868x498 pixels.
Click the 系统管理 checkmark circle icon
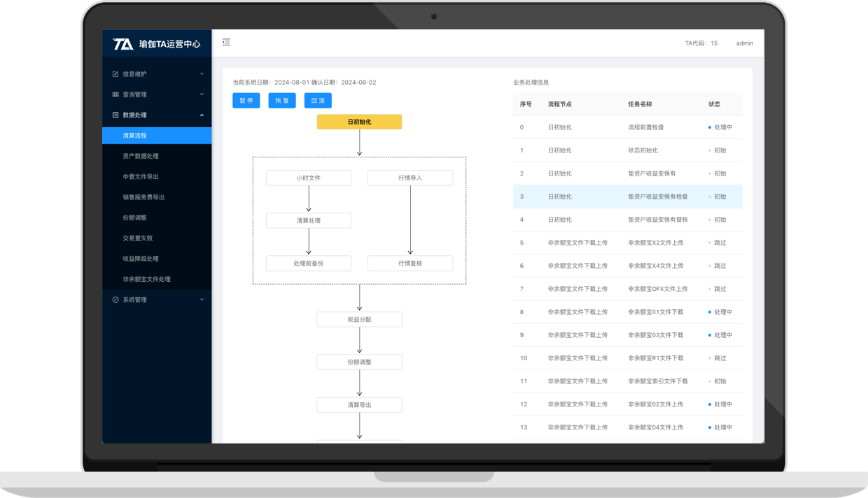pyautogui.click(x=115, y=300)
